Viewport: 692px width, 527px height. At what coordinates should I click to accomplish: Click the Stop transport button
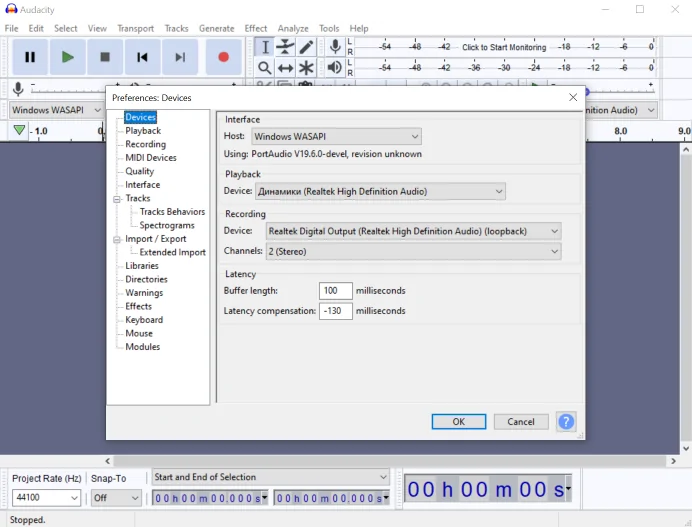[105, 57]
